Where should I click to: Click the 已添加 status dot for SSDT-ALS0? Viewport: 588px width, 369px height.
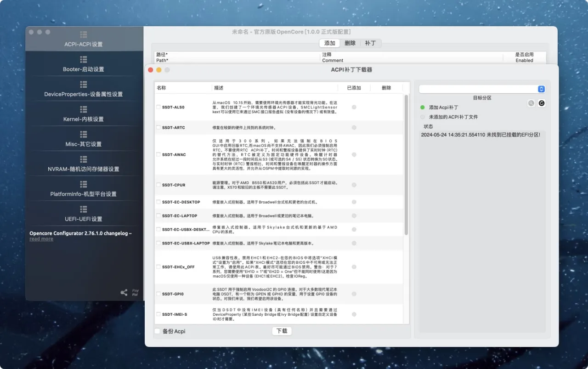[x=354, y=107]
